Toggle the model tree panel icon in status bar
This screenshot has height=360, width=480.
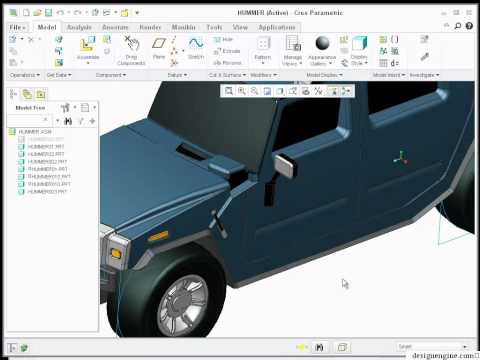(12, 348)
